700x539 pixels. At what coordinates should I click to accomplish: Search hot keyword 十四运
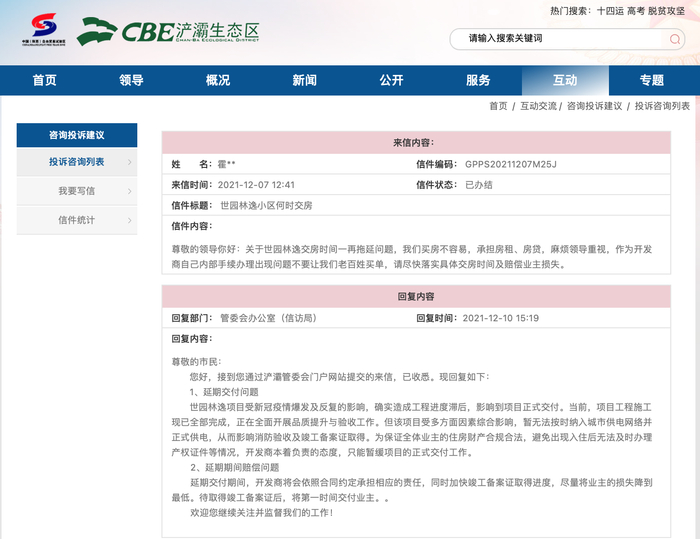[610, 11]
